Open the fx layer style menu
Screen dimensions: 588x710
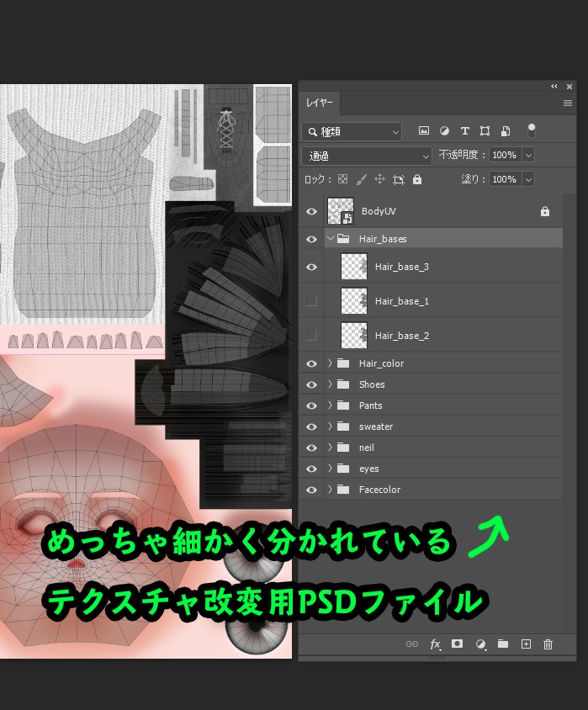click(x=435, y=644)
